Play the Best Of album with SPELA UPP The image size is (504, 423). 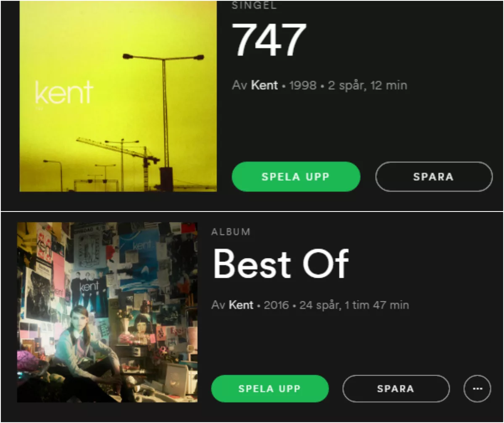270,389
